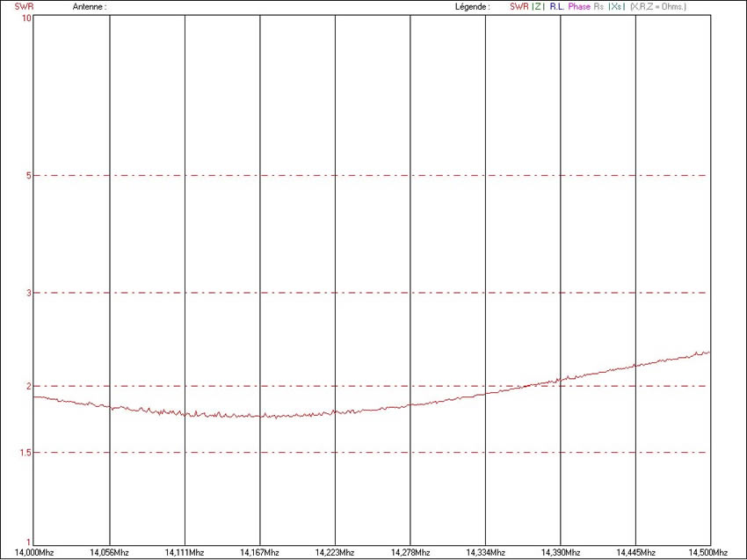Click the 14,278Mhz frequency label

point(410,552)
